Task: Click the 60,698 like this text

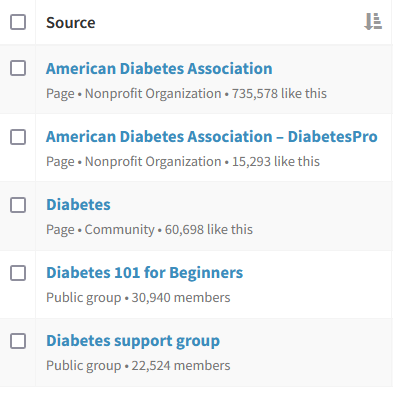Action: (x=209, y=229)
